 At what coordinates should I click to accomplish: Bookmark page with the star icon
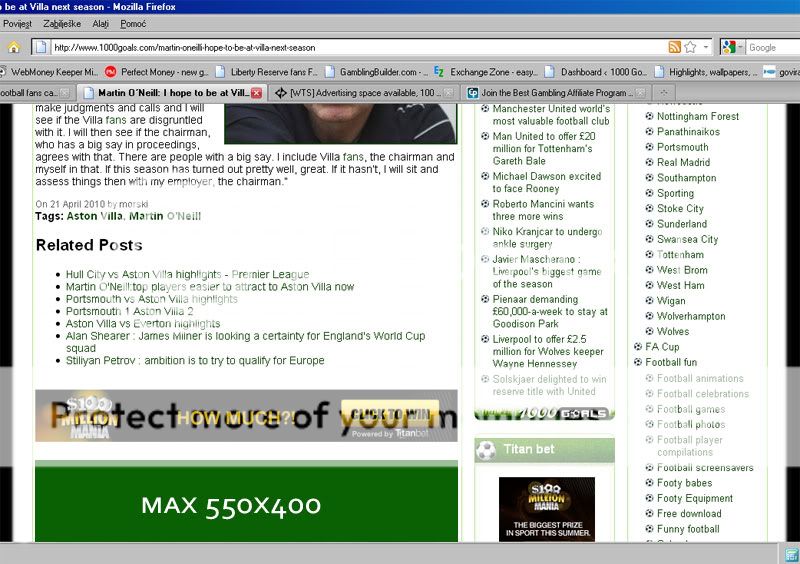click(690, 47)
